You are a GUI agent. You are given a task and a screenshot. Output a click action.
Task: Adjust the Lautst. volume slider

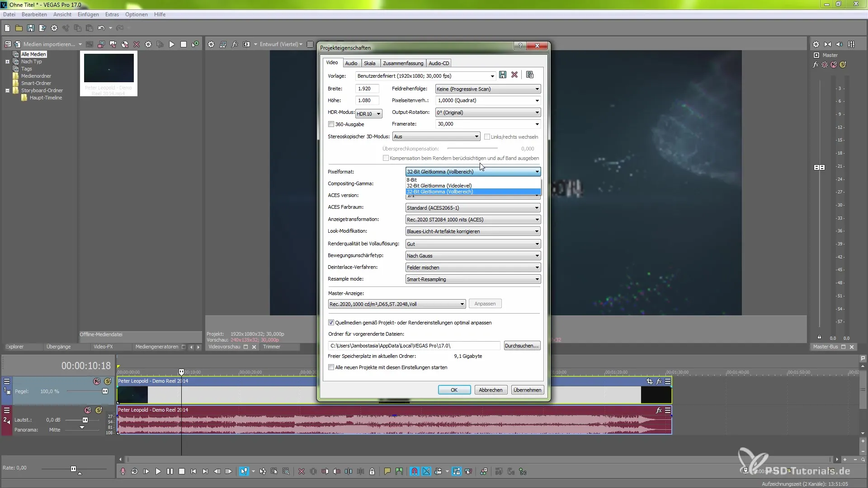[85, 420]
